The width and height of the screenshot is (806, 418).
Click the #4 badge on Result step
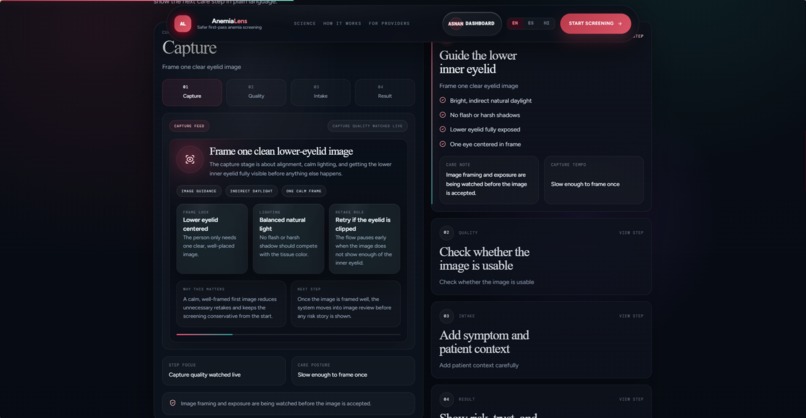pos(446,399)
